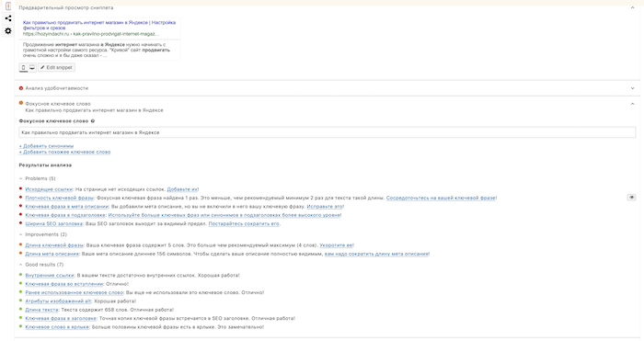Open 'Ранее использованное ключевое слово' link
644x341 pixels.
74,292
